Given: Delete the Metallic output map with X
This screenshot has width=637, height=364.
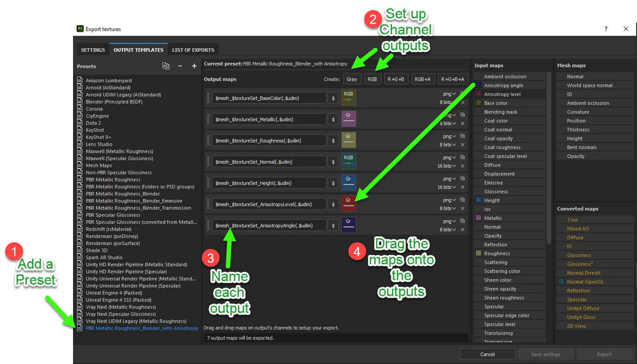Looking at the screenshot, I should pos(463,123).
